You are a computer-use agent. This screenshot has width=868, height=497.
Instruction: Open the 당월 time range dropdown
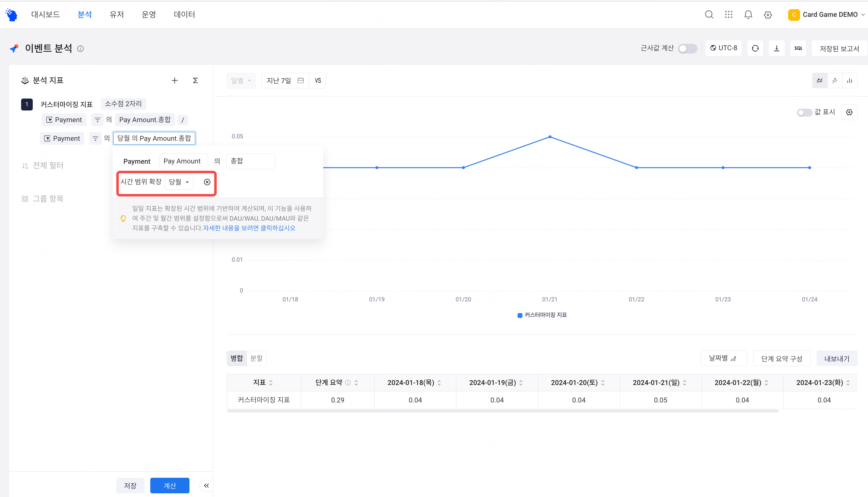[x=179, y=182]
